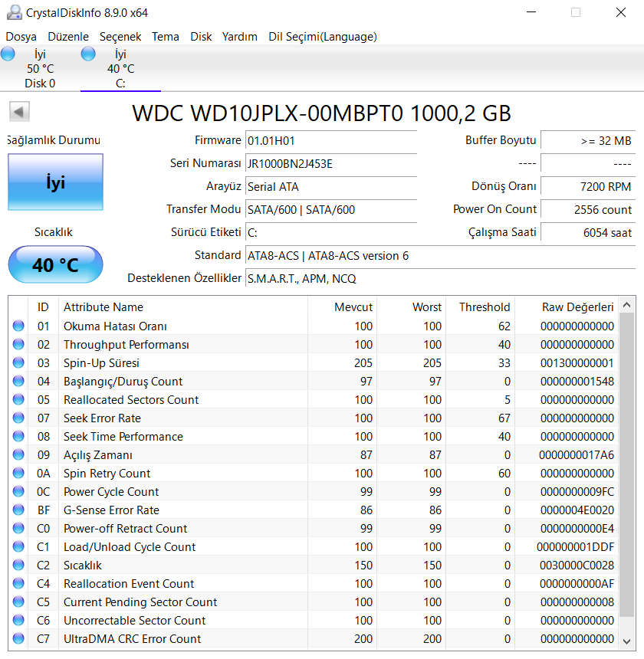644x659 pixels.
Task: Click the Firmware field 01.01H01
Action: (x=331, y=141)
